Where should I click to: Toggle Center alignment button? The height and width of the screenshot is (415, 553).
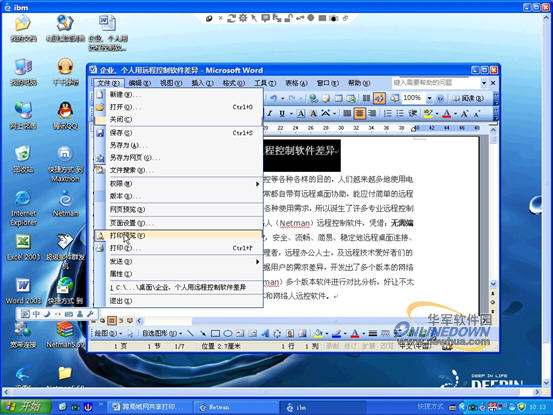pyautogui.click(x=359, y=113)
